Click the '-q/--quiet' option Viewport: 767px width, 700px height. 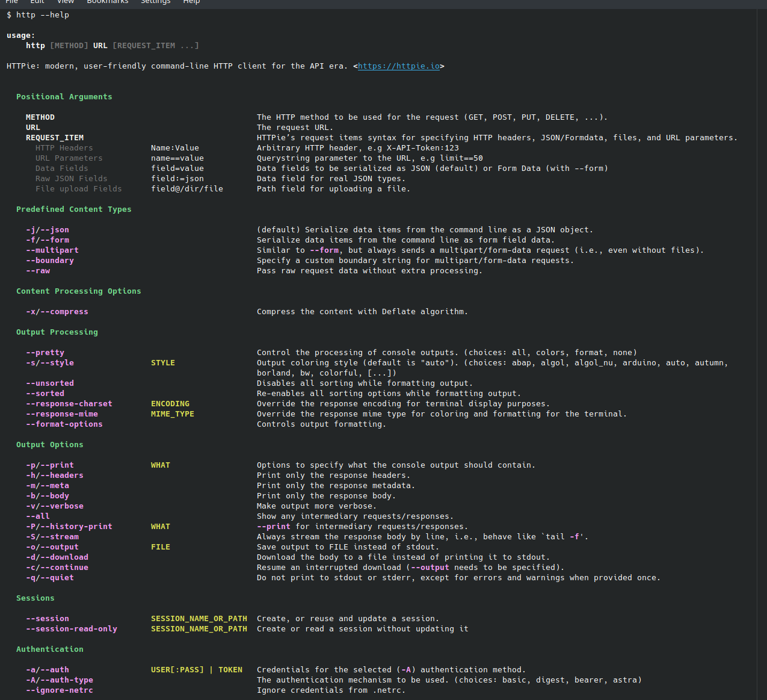(x=50, y=578)
